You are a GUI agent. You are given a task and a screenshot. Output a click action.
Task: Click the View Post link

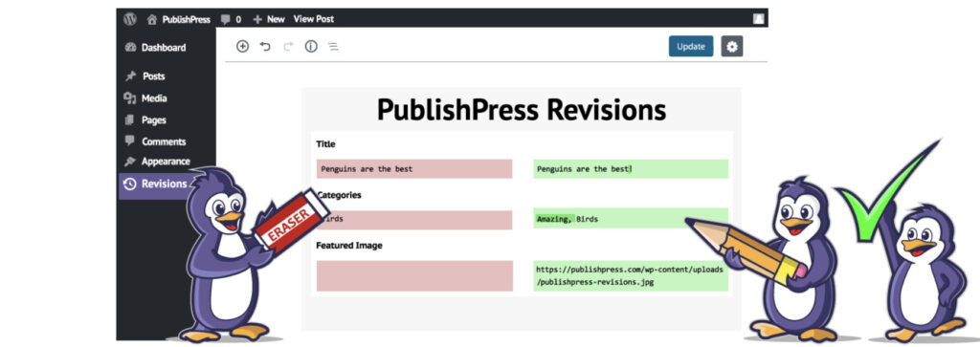tap(314, 19)
